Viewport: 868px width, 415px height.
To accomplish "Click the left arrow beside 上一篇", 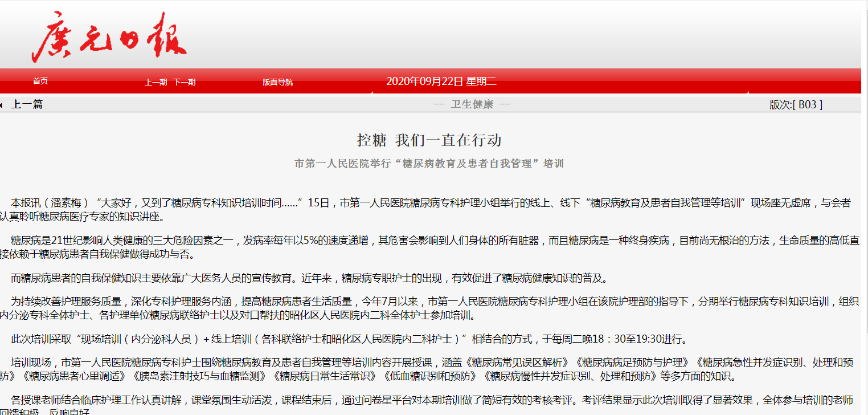I will click(2, 105).
